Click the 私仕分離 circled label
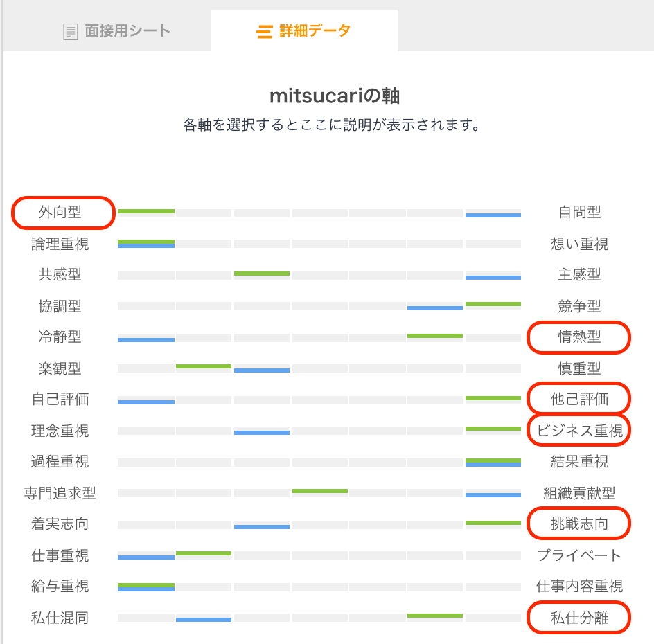 [x=579, y=617]
